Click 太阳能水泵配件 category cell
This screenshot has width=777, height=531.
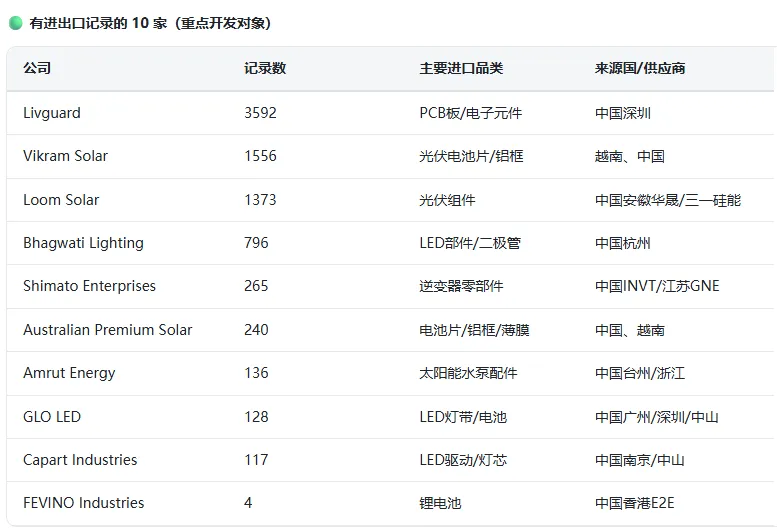click(468, 372)
